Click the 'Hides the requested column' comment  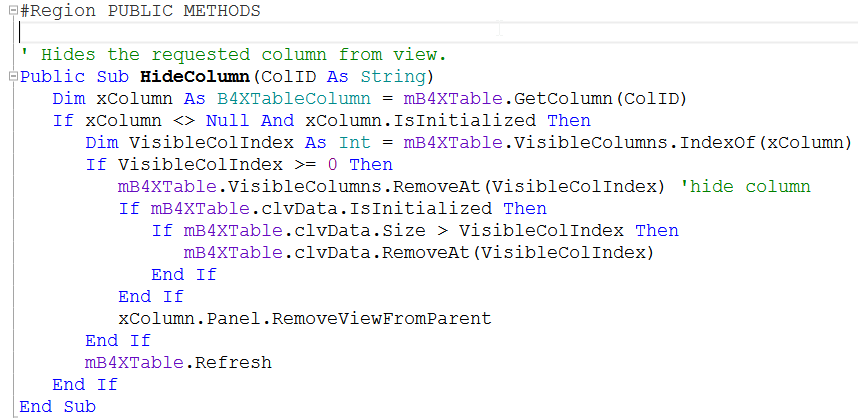232,54
